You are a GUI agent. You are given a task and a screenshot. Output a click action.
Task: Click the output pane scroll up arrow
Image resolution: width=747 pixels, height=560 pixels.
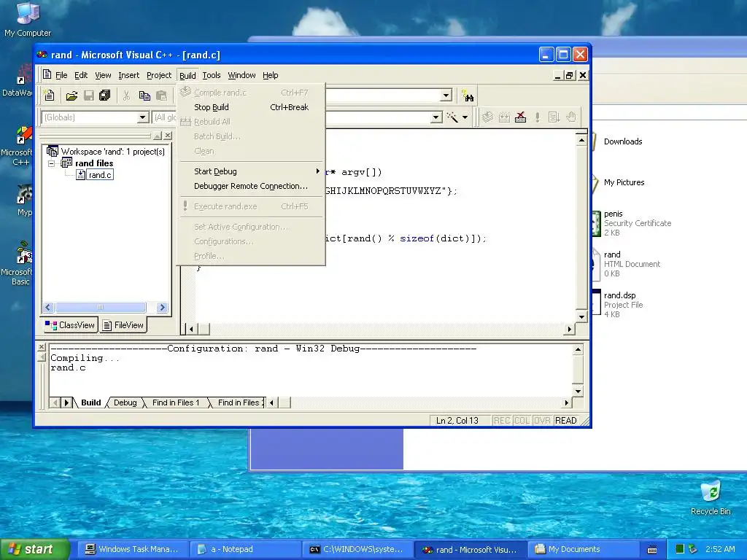[578, 349]
